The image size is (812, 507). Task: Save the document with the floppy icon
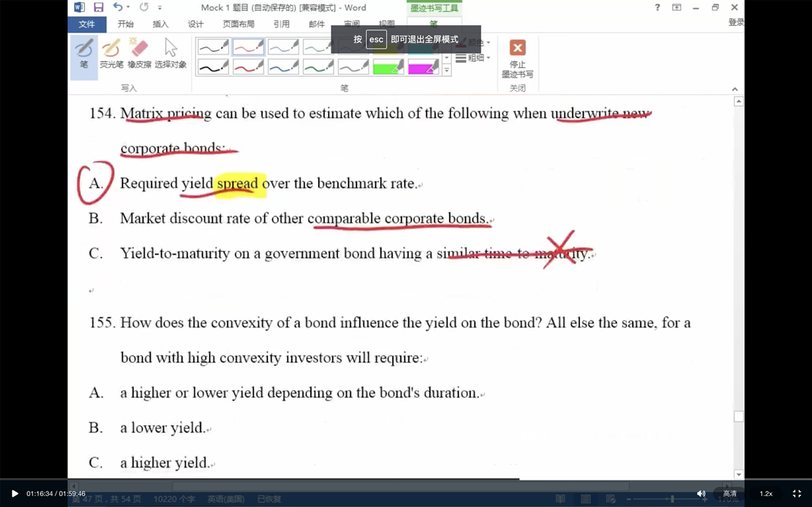point(98,7)
